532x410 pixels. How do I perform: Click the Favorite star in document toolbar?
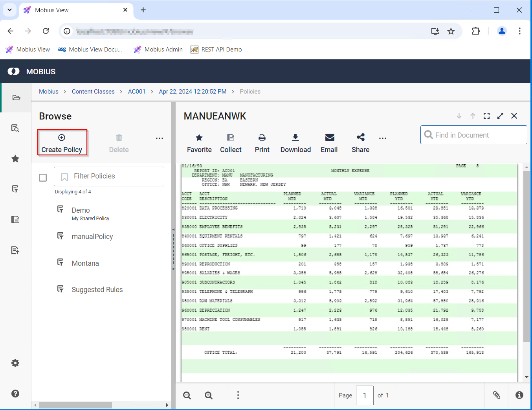[199, 143]
